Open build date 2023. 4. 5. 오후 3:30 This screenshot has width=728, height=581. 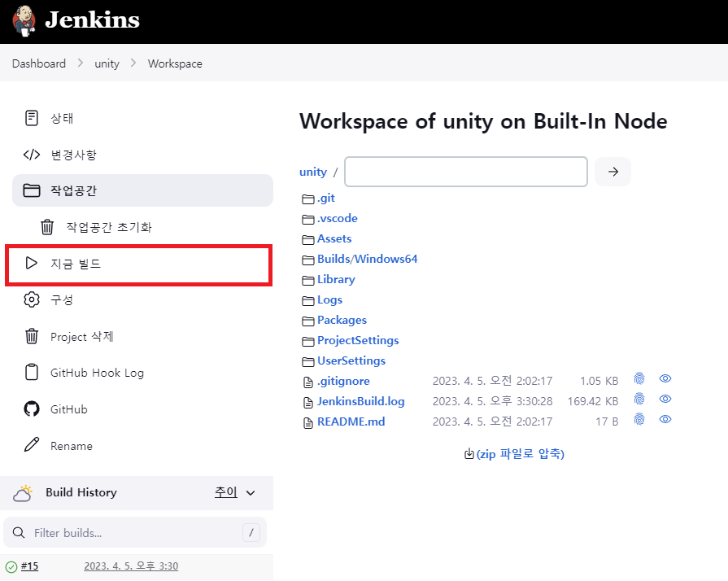click(131, 566)
